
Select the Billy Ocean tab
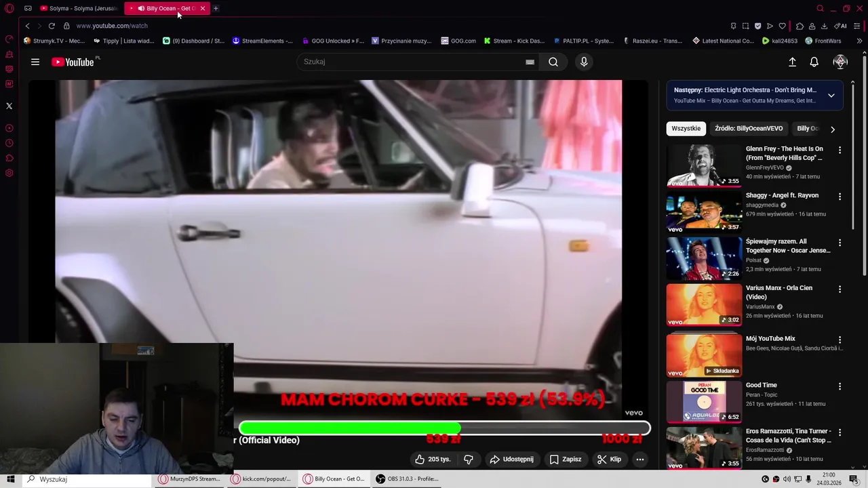[165, 8]
